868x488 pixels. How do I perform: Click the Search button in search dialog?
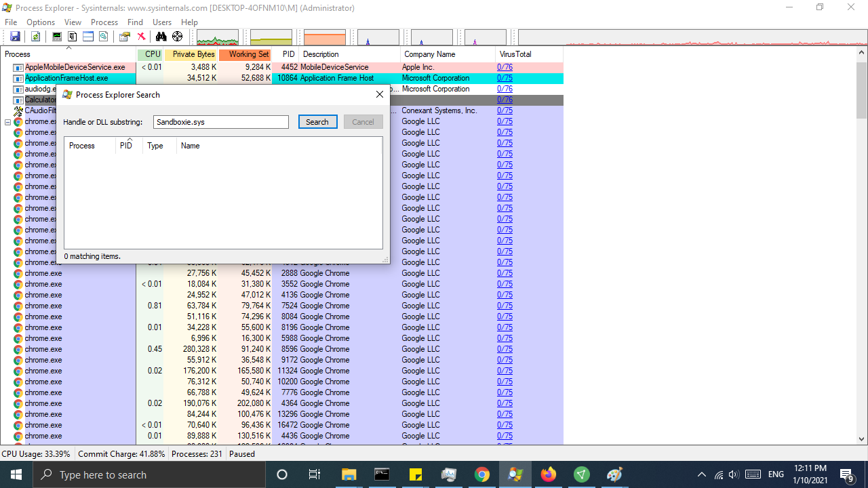(317, 122)
